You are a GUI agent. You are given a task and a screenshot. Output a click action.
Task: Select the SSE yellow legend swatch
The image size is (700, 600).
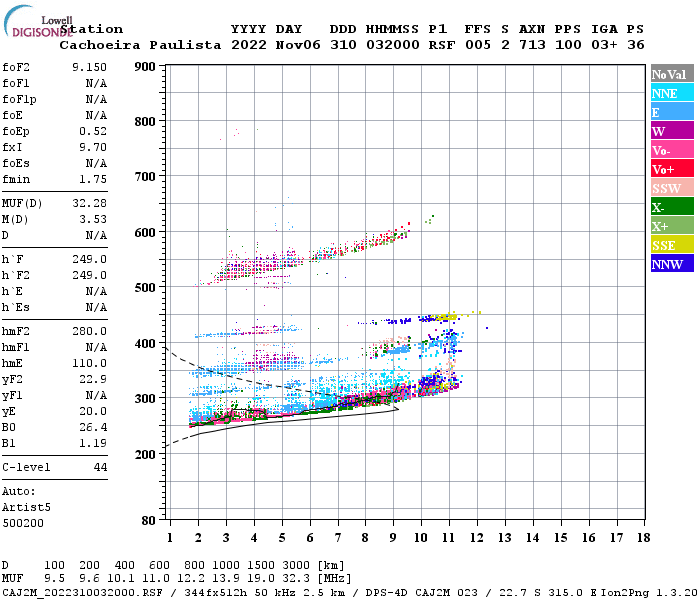[672, 245]
